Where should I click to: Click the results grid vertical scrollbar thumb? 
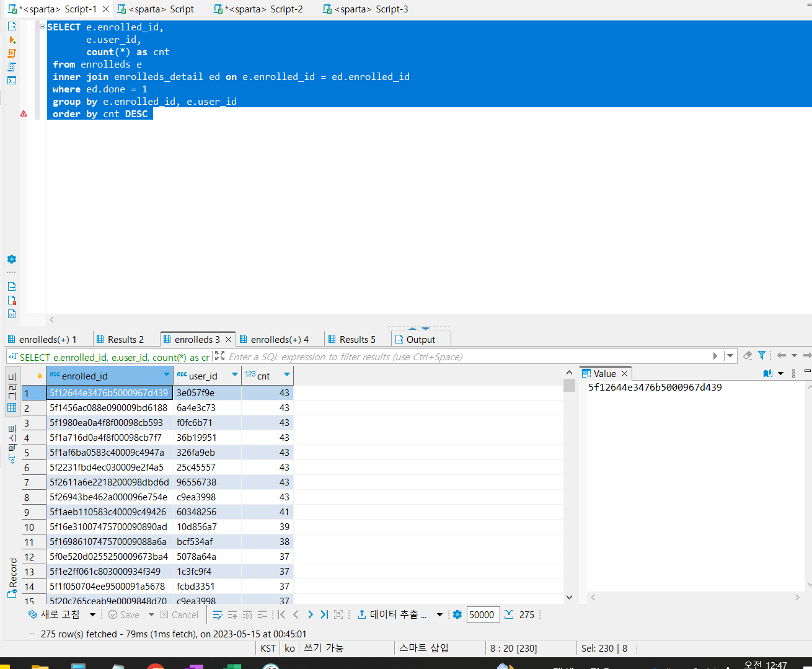pyautogui.click(x=569, y=385)
